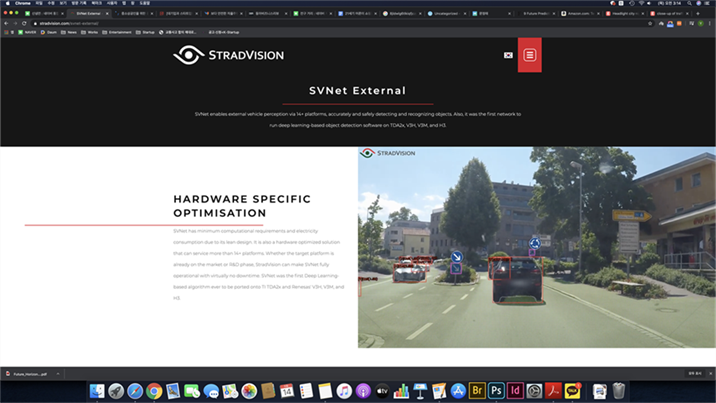Open Finder from the dock

point(97,391)
